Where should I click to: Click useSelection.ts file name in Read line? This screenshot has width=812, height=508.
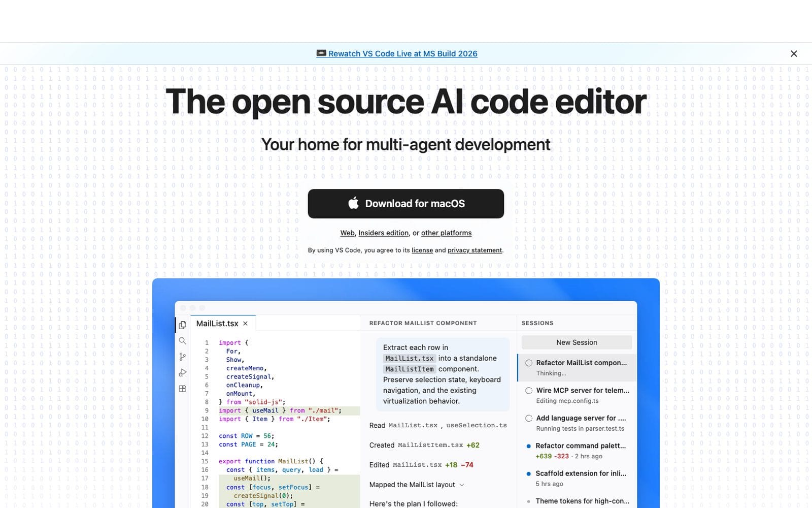pyautogui.click(x=477, y=425)
